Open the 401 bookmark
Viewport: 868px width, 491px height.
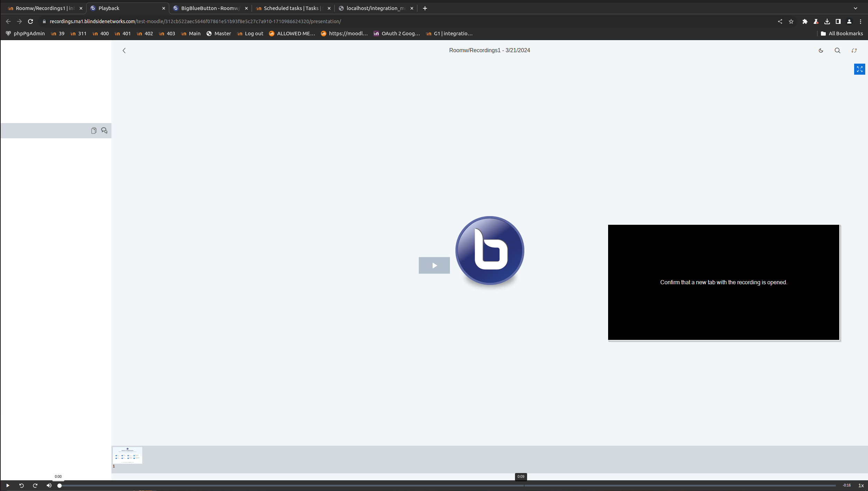[123, 34]
